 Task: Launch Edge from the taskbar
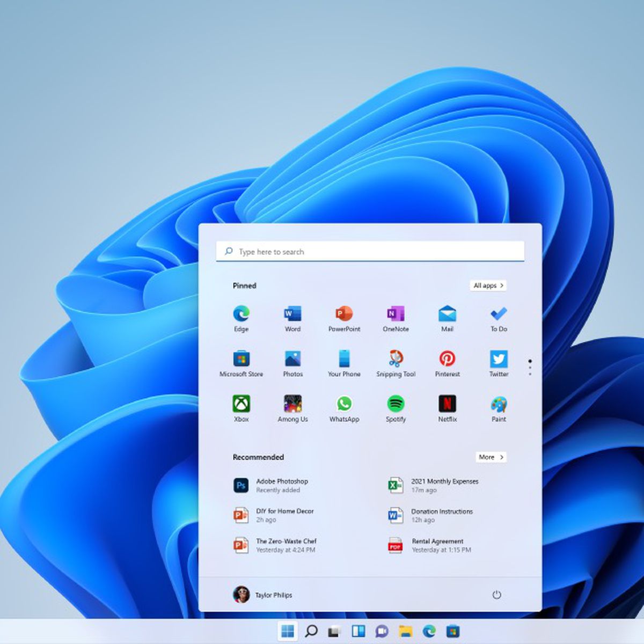429,631
